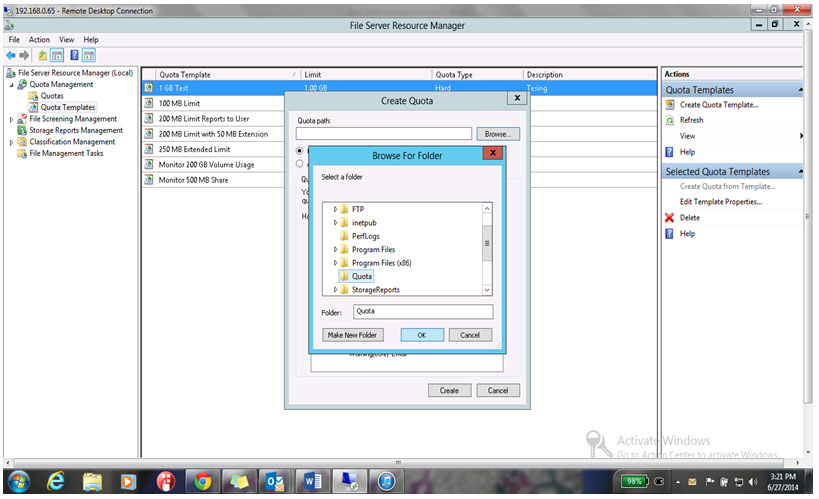Expand the Program Files folder node
The image size is (819, 499).
(x=335, y=249)
